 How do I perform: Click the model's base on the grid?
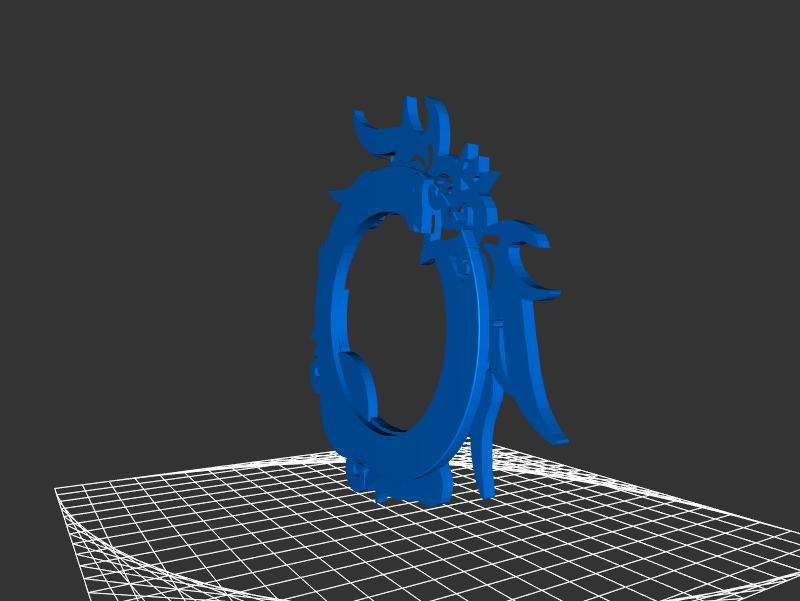click(400, 485)
